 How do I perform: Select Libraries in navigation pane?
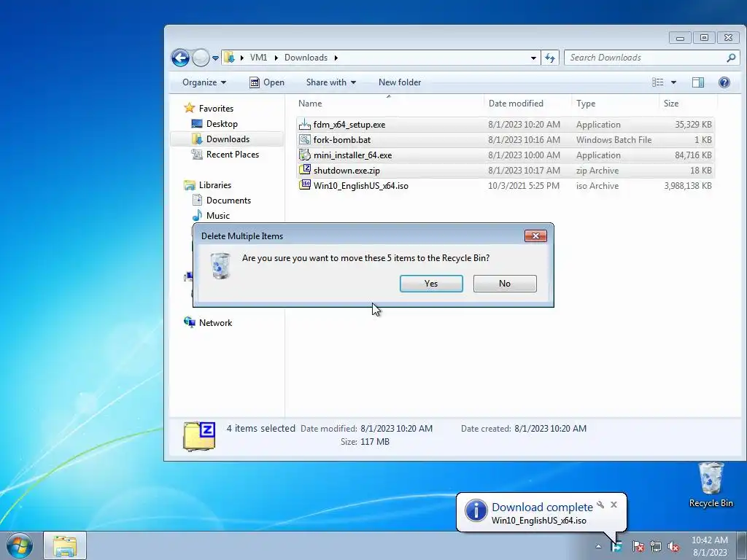pyautogui.click(x=215, y=185)
